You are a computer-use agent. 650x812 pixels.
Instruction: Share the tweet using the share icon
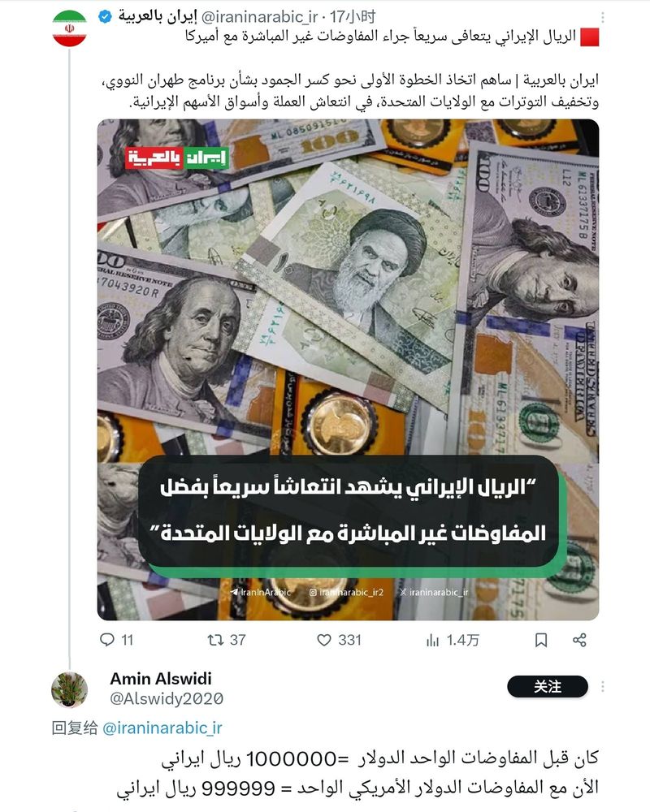(579, 640)
